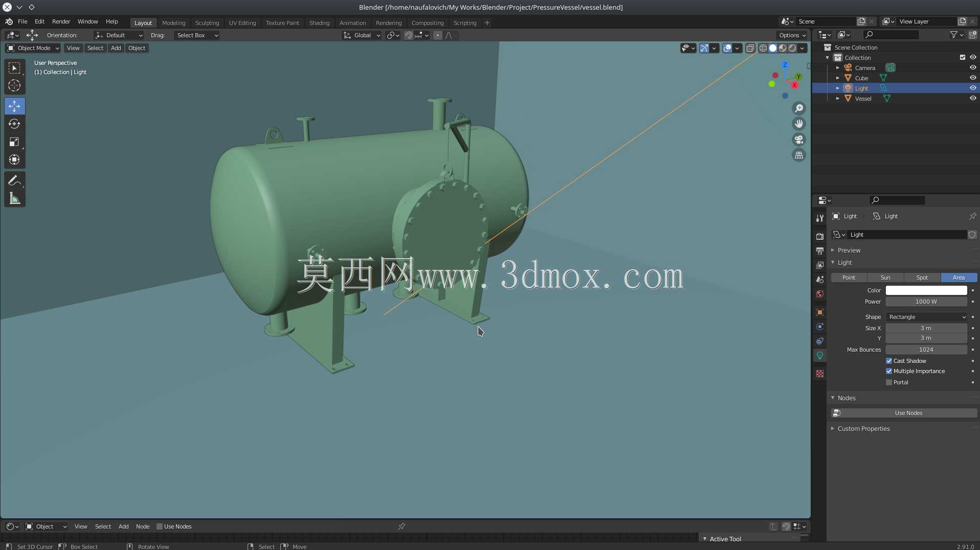980x550 pixels.
Task: Open the Render menu
Action: tap(61, 21)
